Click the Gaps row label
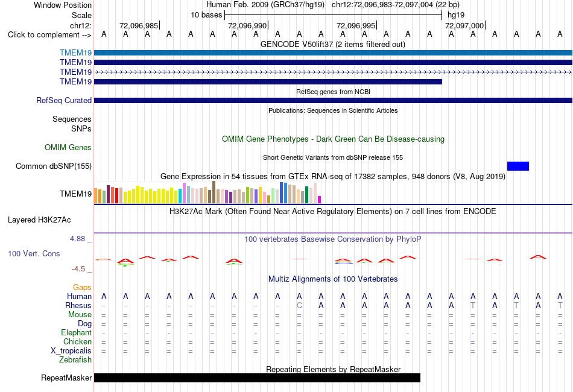Viewport: 573px width, 392px height. (x=82, y=288)
